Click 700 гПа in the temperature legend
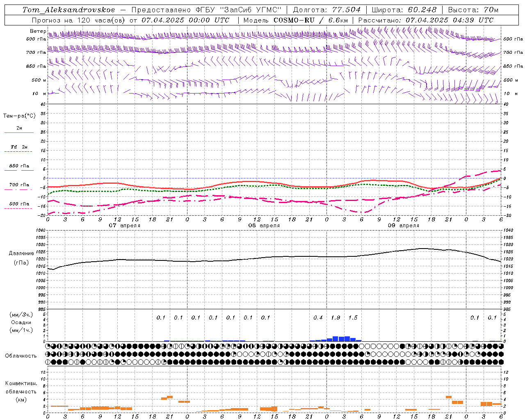 point(19,185)
